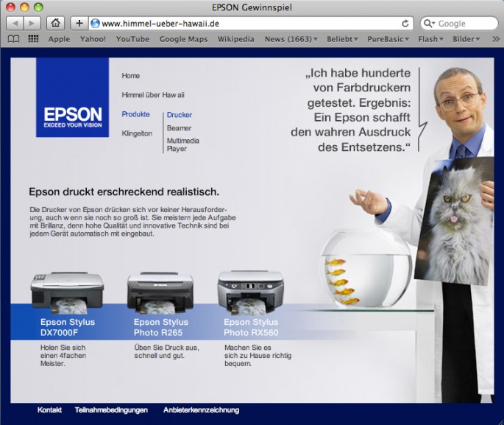Expand the Beliebt bookmark folder
This screenshot has height=425, width=504.
click(x=342, y=39)
